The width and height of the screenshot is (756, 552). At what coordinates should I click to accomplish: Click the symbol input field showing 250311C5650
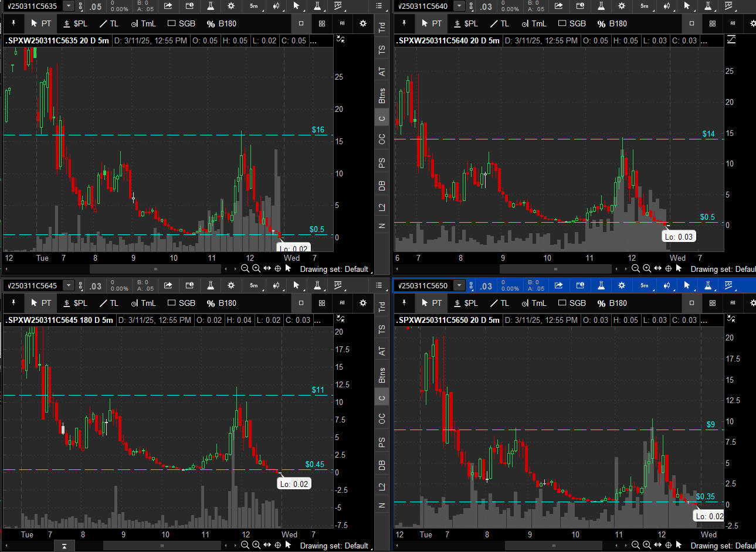pos(423,285)
